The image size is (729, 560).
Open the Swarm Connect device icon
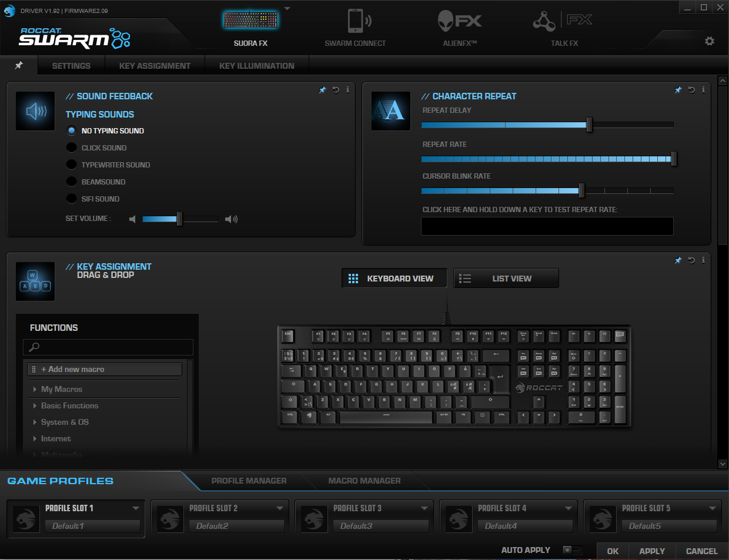tap(355, 22)
